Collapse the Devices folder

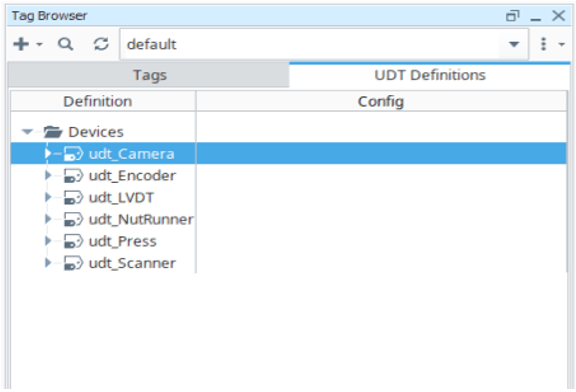point(27,132)
